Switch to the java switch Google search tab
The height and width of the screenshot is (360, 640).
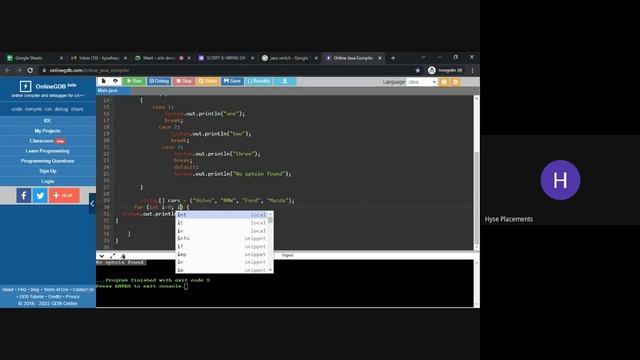(289, 58)
